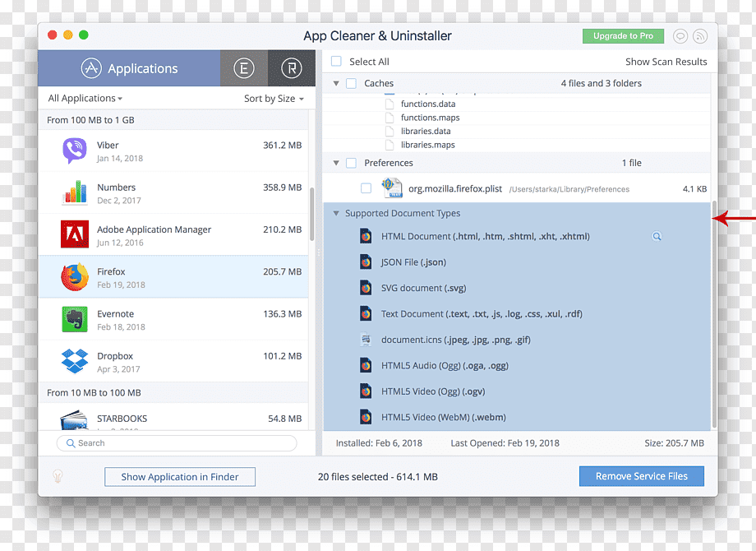Click the lightbulb tips icon
756x551 pixels.
pos(58,476)
